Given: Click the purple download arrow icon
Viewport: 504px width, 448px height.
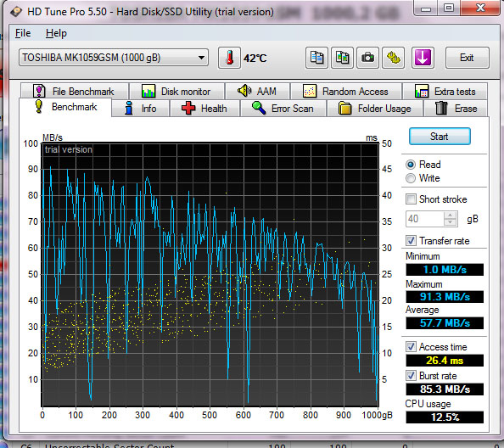Looking at the screenshot, I should (x=423, y=58).
